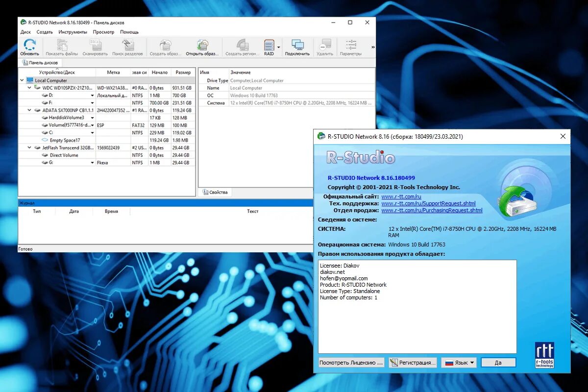This screenshot has width=588, height=392.
Task: Select the Свойства tab
Action: (215, 192)
